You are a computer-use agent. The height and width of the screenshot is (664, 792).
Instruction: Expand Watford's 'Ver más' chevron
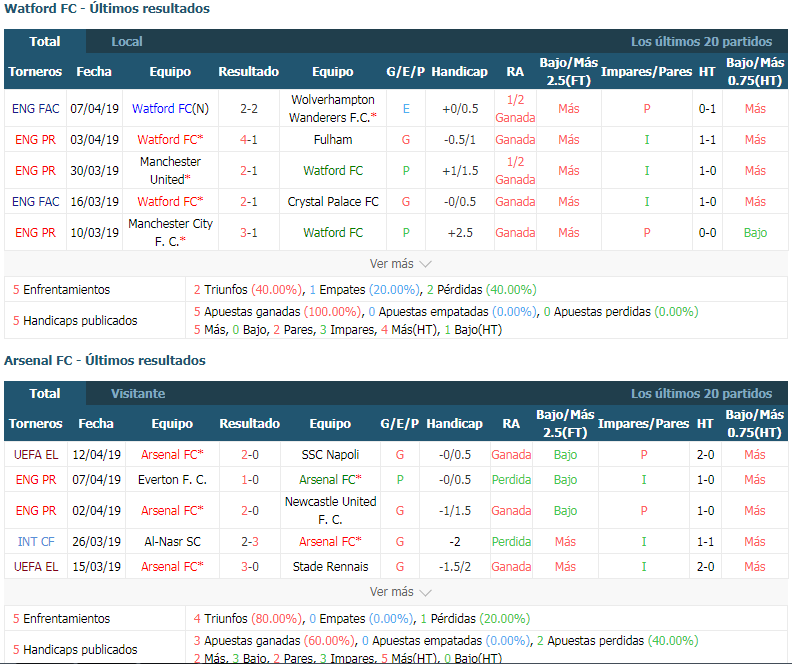[425, 264]
